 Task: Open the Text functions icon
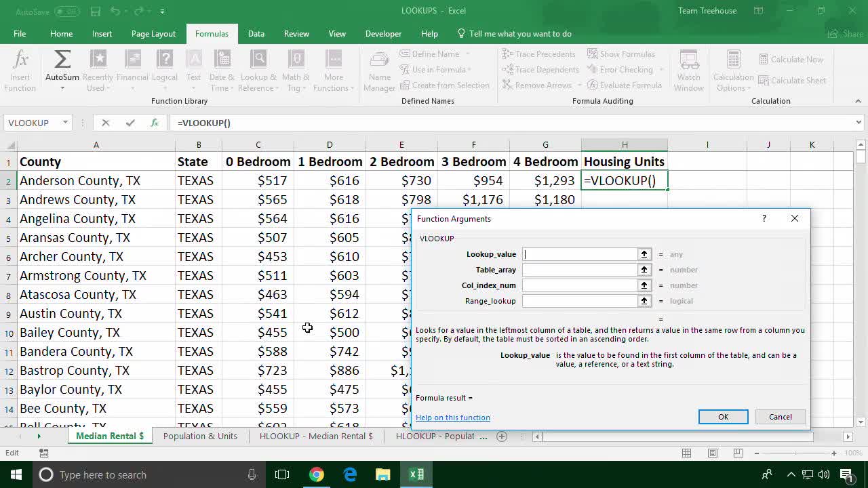(194, 60)
